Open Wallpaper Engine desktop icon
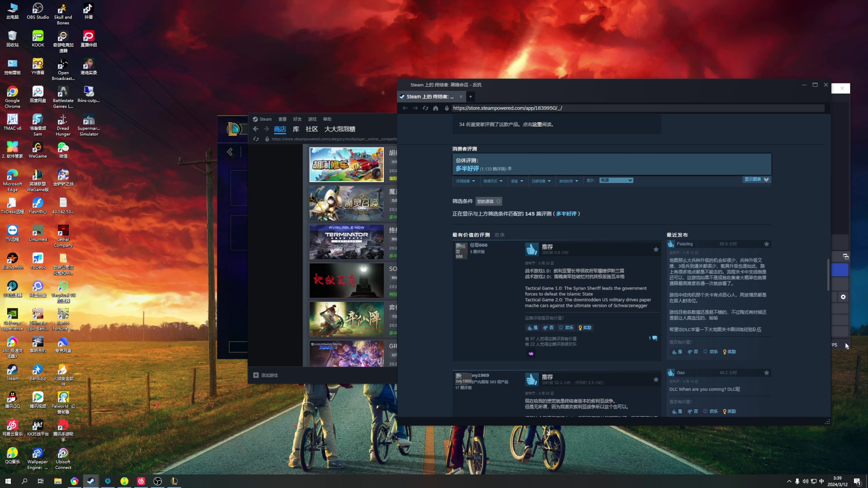868x488 pixels. [38, 459]
